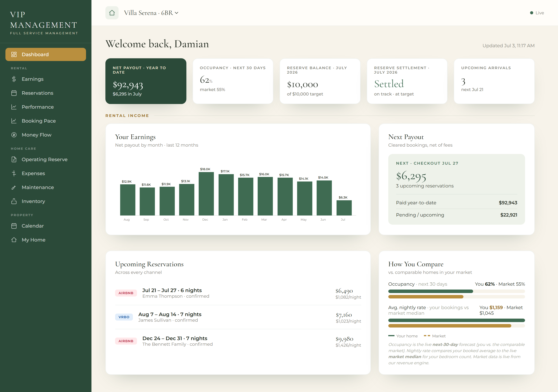Click the Reservations calendar icon
This screenshot has height=392, width=558.
pyautogui.click(x=14, y=93)
